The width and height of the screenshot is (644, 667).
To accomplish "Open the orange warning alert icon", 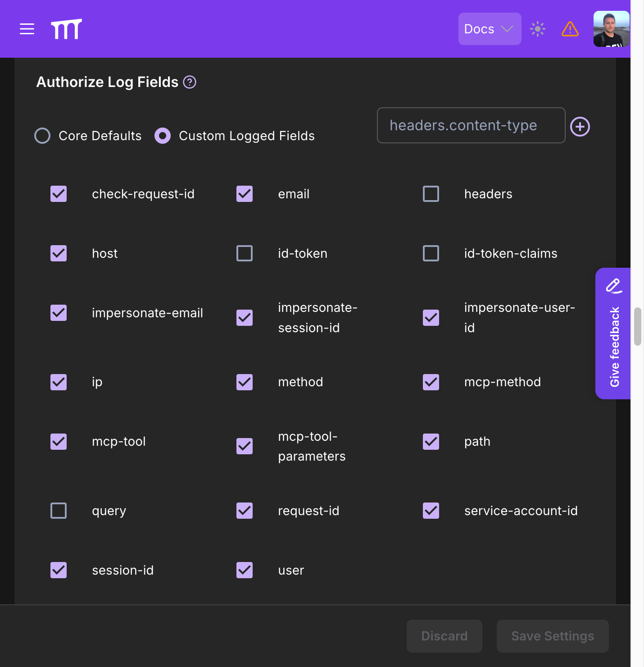I will (x=570, y=29).
